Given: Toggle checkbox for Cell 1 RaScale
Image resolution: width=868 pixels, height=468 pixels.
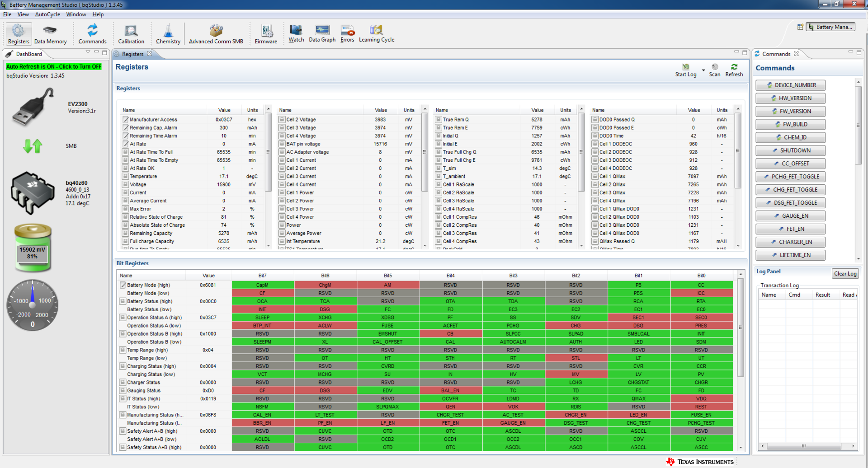Looking at the screenshot, I should point(438,184).
